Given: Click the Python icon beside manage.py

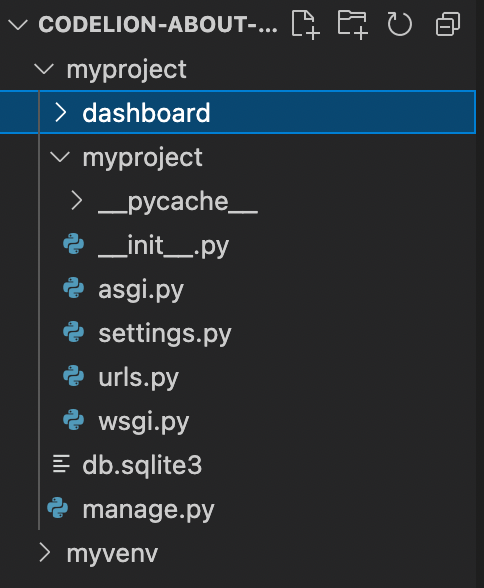Looking at the screenshot, I should click(58, 508).
